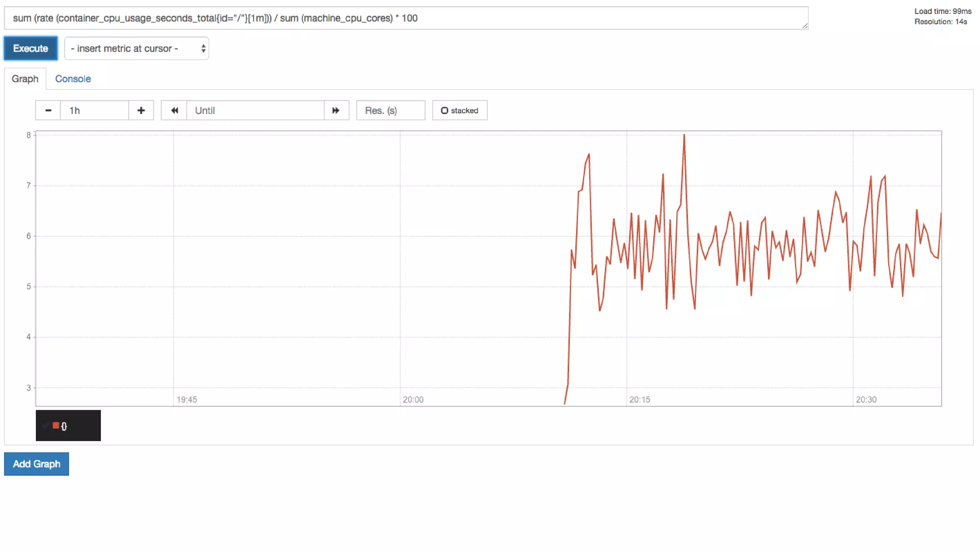This screenshot has height=551, width=980.
Task: Click the 20:00 time axis label
Action: click(x=413, y=399)
